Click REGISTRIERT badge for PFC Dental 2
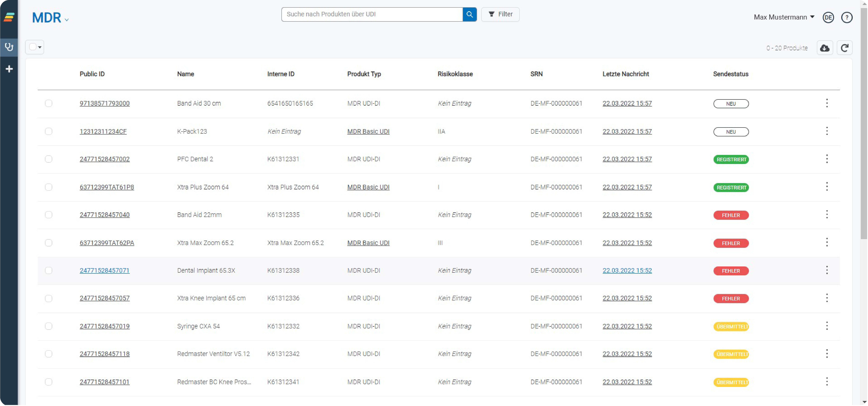This screenshot has width=868, height=406. pos(731,159)
